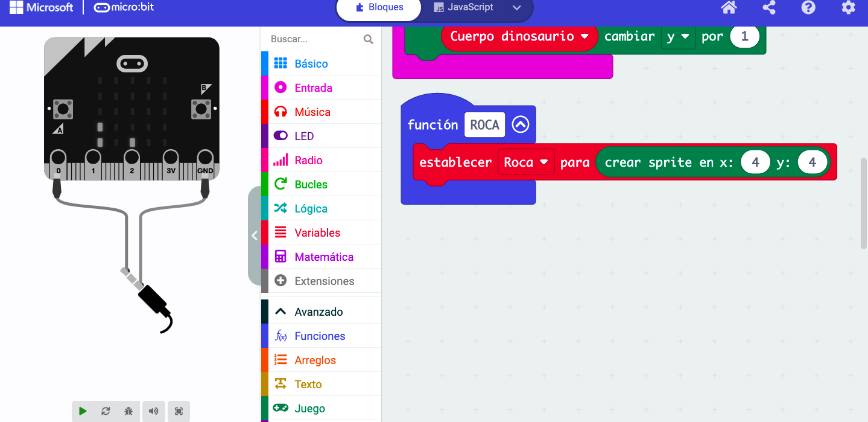This screenshot has height=422, width=868.
Task: Select the función block header
Action: [433, 125]
